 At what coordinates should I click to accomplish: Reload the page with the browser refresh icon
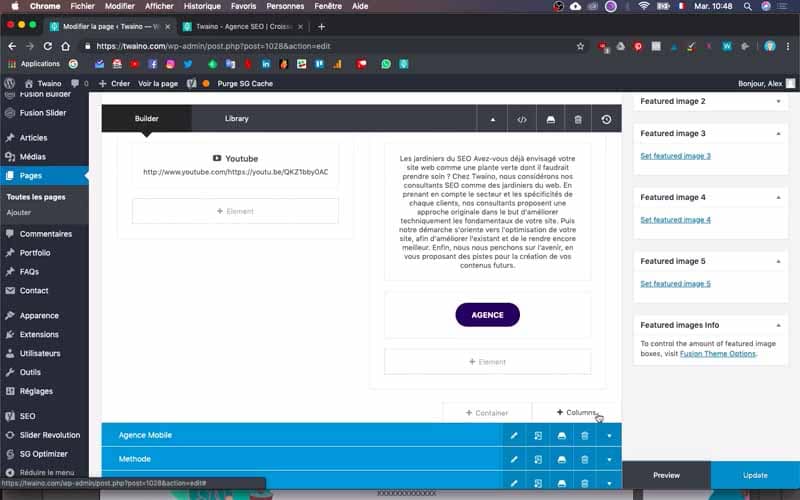pos(47,46)
